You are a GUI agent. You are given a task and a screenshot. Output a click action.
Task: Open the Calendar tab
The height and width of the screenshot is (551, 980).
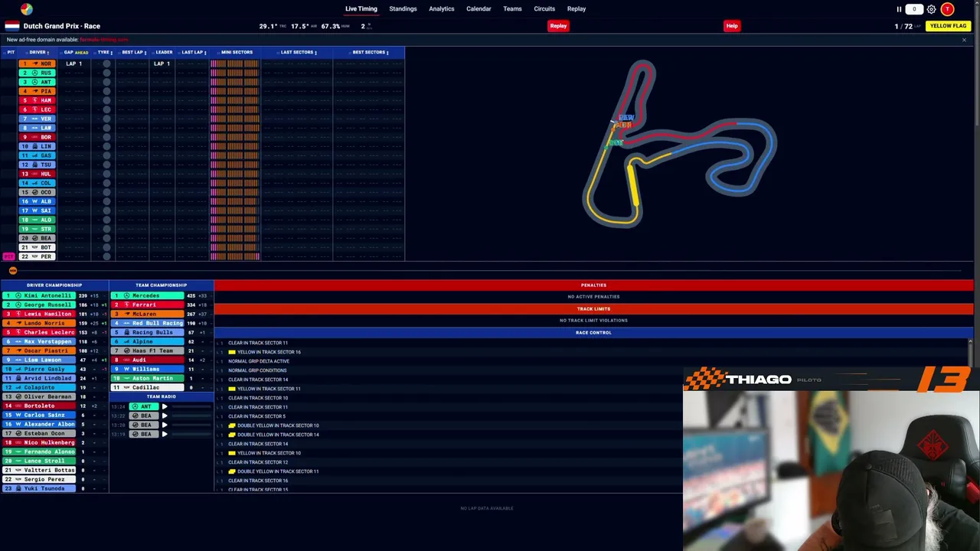(x=479, y=9)
